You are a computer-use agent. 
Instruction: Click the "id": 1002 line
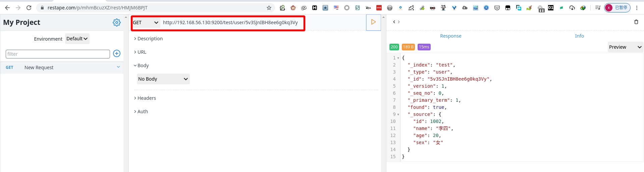click(428, 122)
